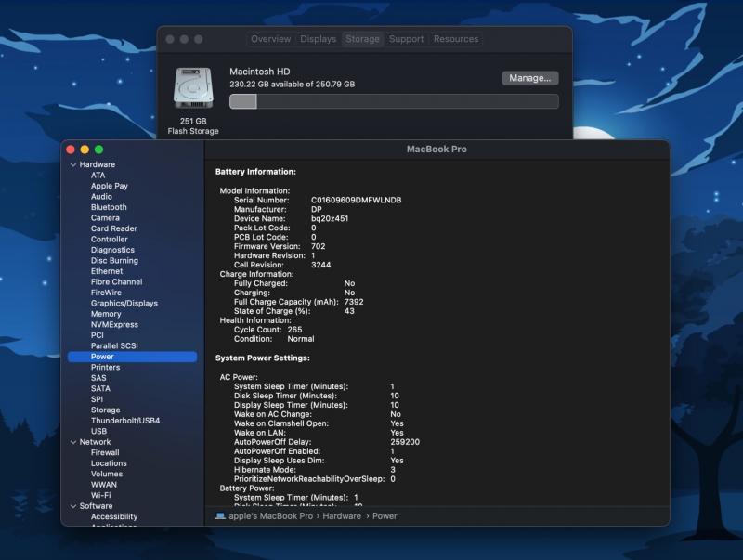Screen dimensions: 743x560
Task: Show Graphics/Displays information
Action: pos(124,303)
